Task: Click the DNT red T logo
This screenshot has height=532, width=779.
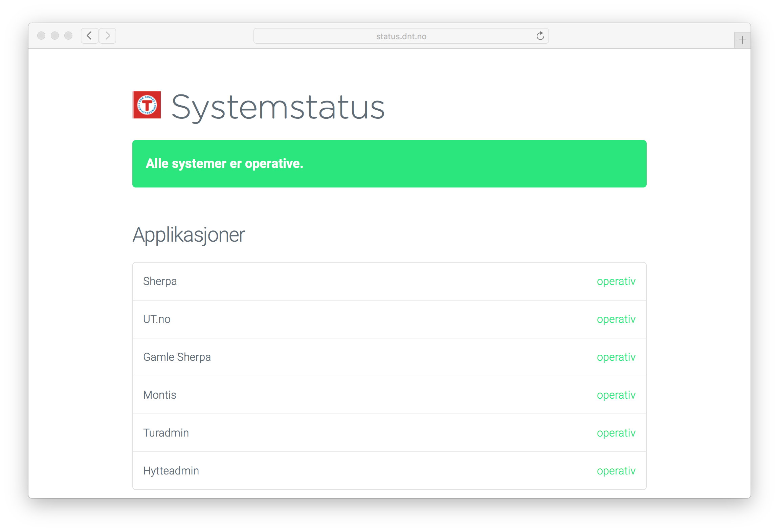Action: (x=147, y=105)
